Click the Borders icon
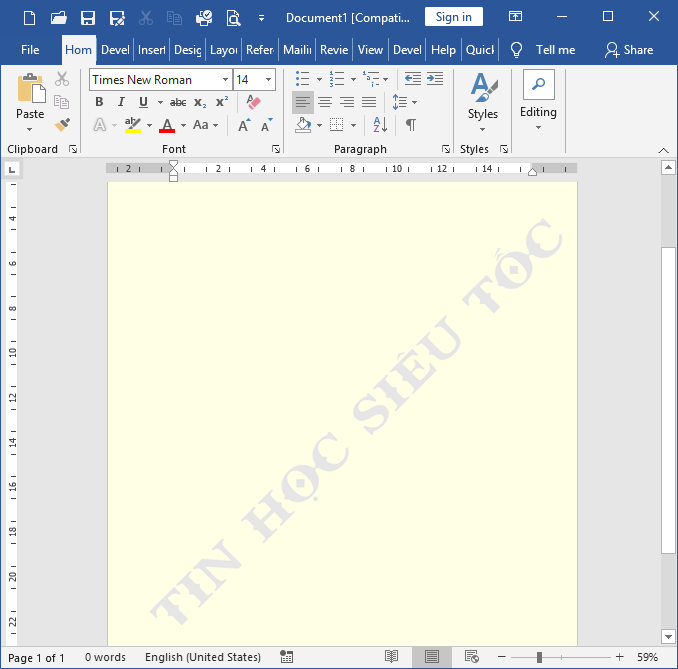 pyautogui.click(x=337, y=125)
